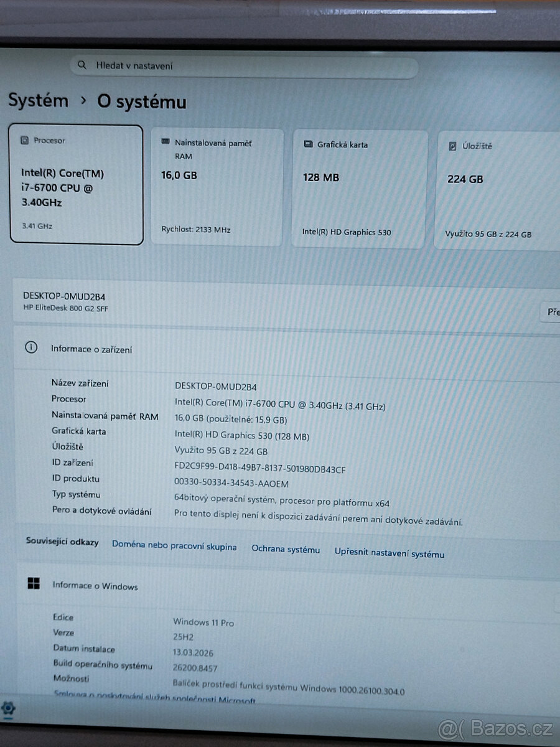Select the Procesor card
This screenshot has height=747, width=560.
coord(77,184)
